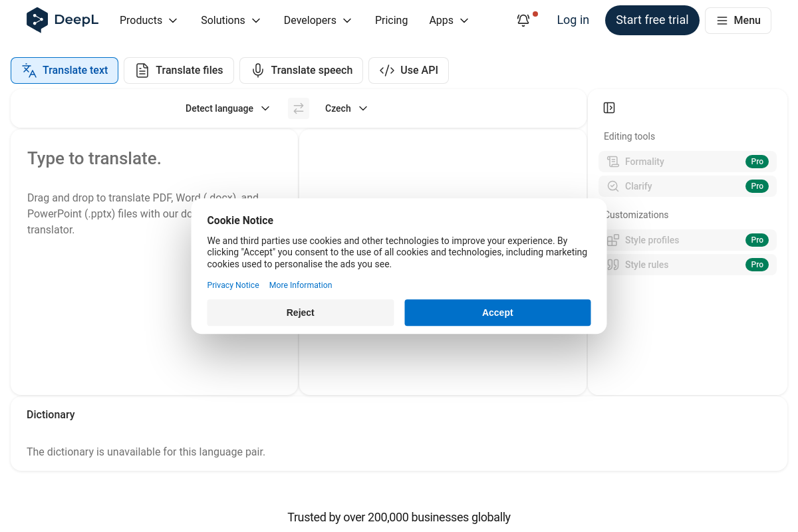Screen dimensions: 798x532
Task: Expand the Solutions menu
Action: coord(231,21)
